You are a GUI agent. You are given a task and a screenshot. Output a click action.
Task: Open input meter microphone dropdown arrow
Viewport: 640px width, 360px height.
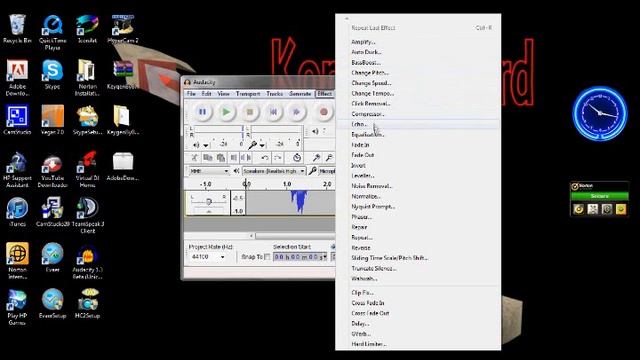pos(262,145)
